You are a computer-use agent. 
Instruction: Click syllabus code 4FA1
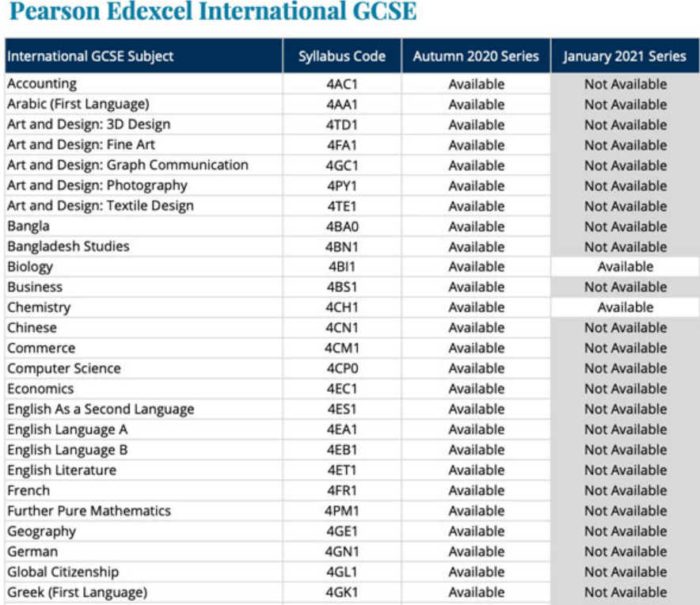click(342, 145)
